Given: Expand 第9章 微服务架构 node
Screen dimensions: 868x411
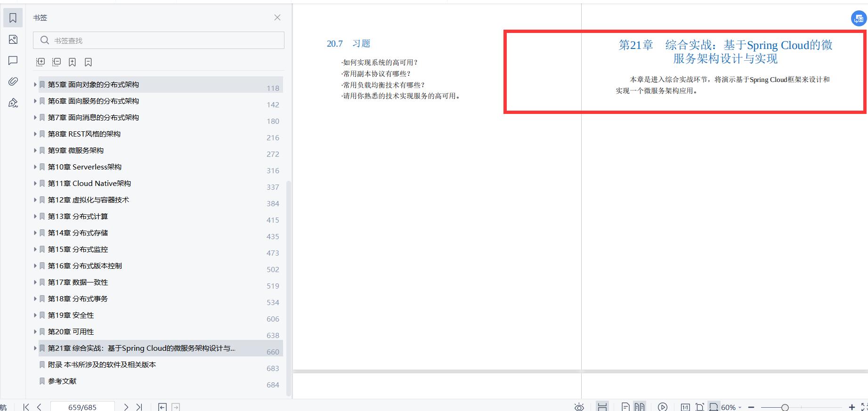Looking at the screenshot, I should [35, 151].
